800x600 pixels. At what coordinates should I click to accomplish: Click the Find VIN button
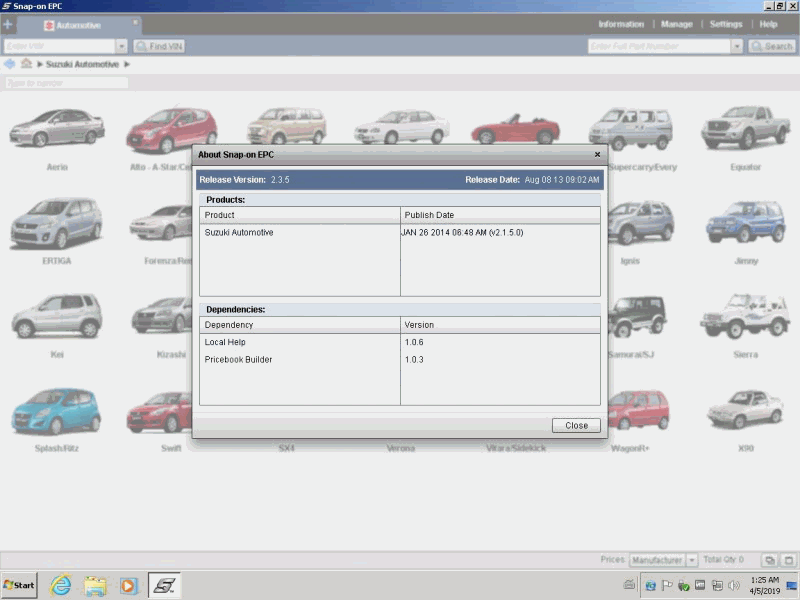159,46
